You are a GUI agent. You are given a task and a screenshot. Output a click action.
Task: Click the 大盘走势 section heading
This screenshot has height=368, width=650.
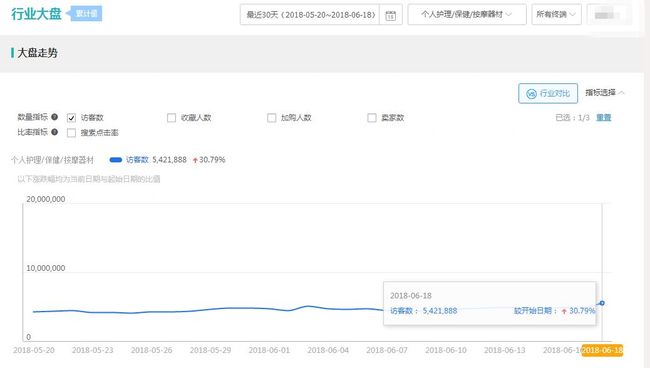tap(37, 53)
